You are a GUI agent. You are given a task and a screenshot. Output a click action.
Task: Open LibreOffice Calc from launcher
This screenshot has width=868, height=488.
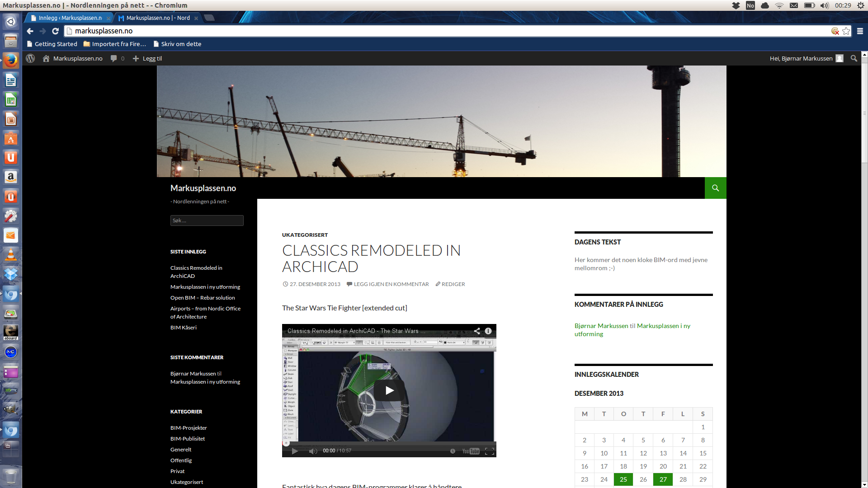11,99
